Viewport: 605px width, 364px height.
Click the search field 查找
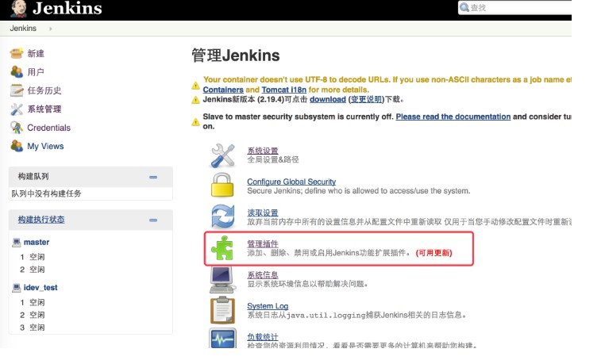point(515,8)
